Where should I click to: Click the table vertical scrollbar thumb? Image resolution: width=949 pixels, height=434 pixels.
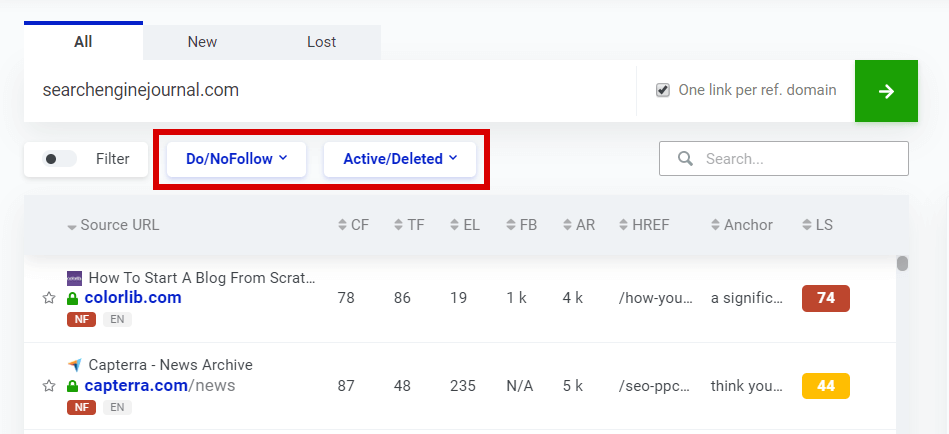(902, 264)
